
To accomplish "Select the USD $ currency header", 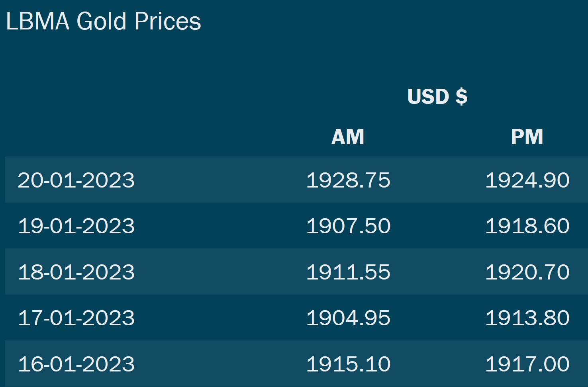I will coord(437,96).
